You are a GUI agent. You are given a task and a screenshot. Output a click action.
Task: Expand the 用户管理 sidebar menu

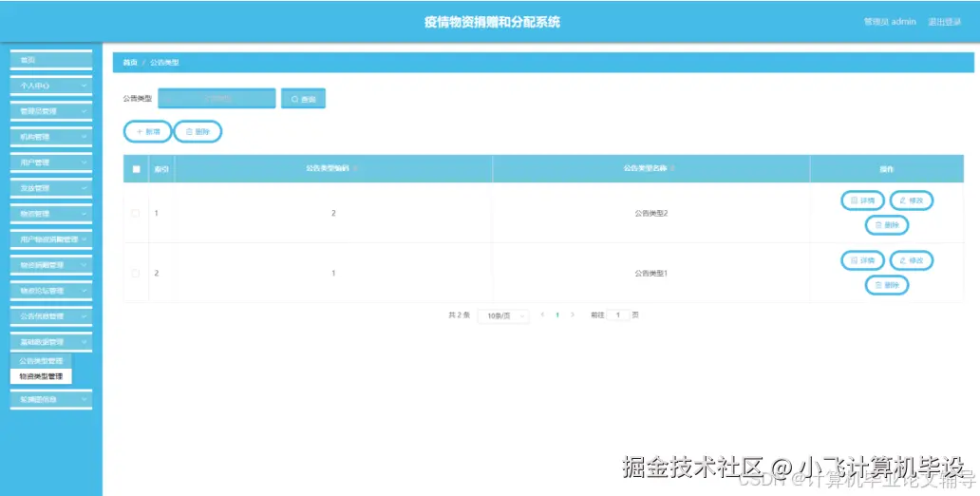click(x=51, y=162)
